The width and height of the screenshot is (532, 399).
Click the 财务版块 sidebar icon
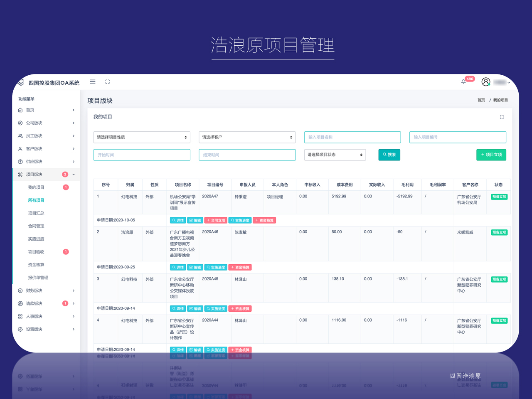tap(20, 291)
